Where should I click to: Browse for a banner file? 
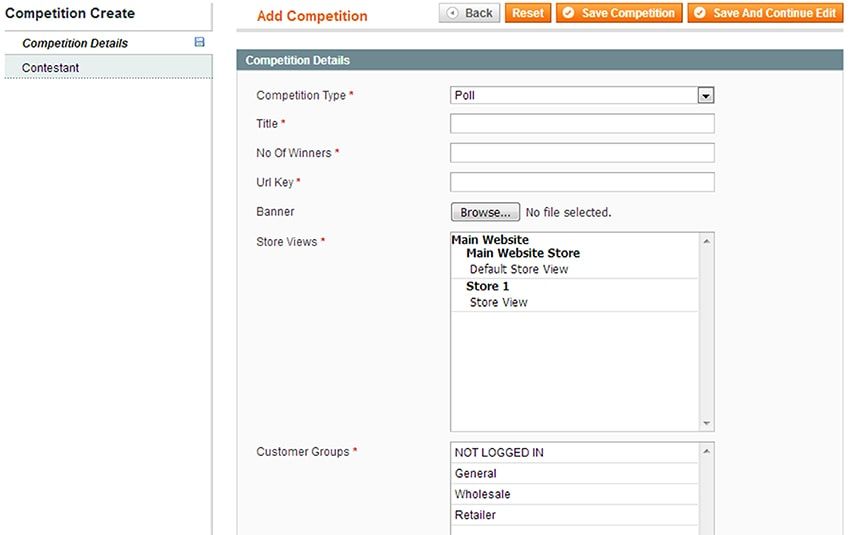pyautogui.click(x=486, y=212)
